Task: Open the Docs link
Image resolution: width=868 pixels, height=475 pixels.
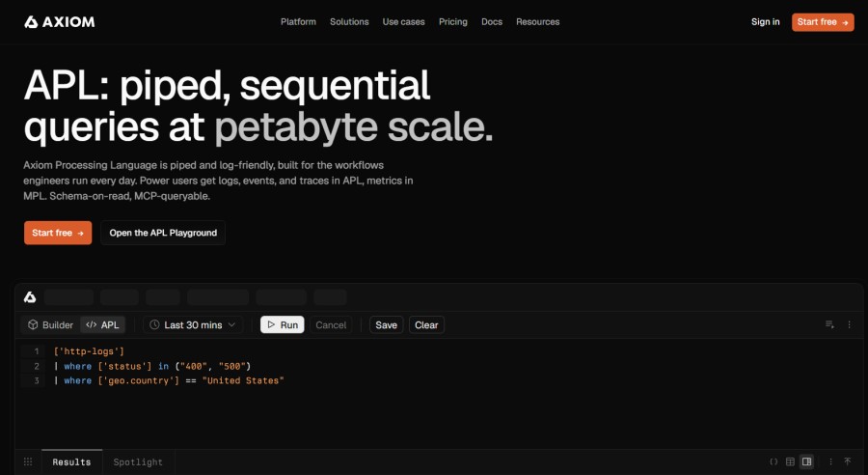Action: point(492,21)
